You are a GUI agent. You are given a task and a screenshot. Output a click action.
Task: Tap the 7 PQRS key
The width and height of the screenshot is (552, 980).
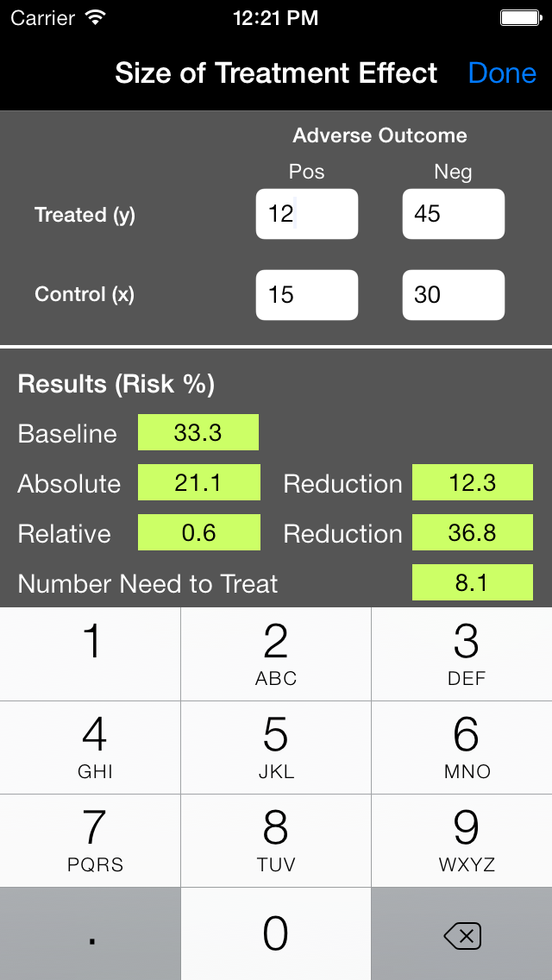tap(90, 840)
